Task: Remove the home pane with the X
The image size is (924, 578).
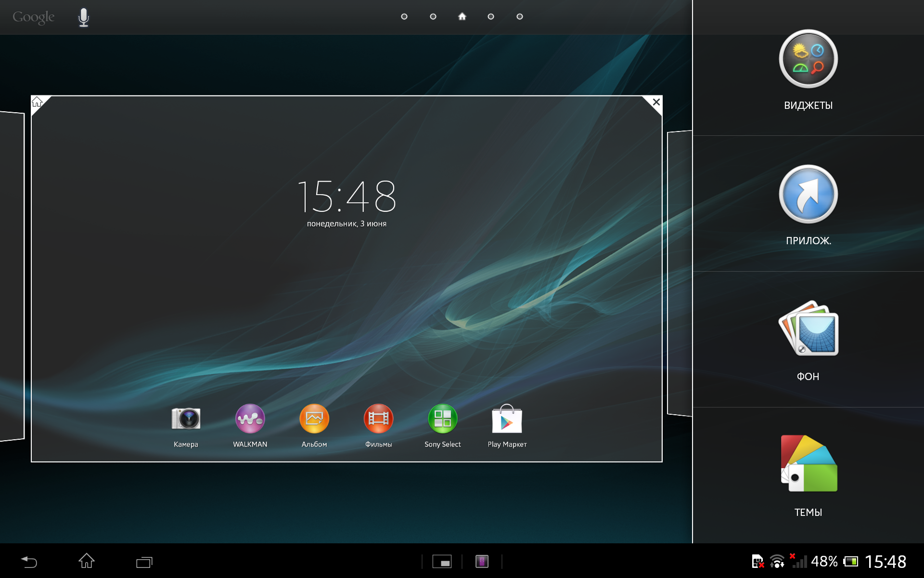Action: click(656, 102)
